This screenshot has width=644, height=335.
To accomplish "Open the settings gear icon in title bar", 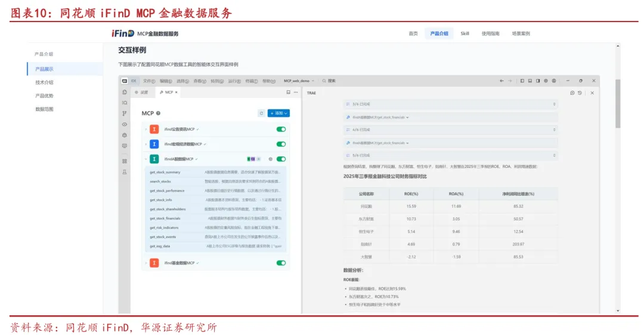I will pyautogui.click(x=546, y=81).
